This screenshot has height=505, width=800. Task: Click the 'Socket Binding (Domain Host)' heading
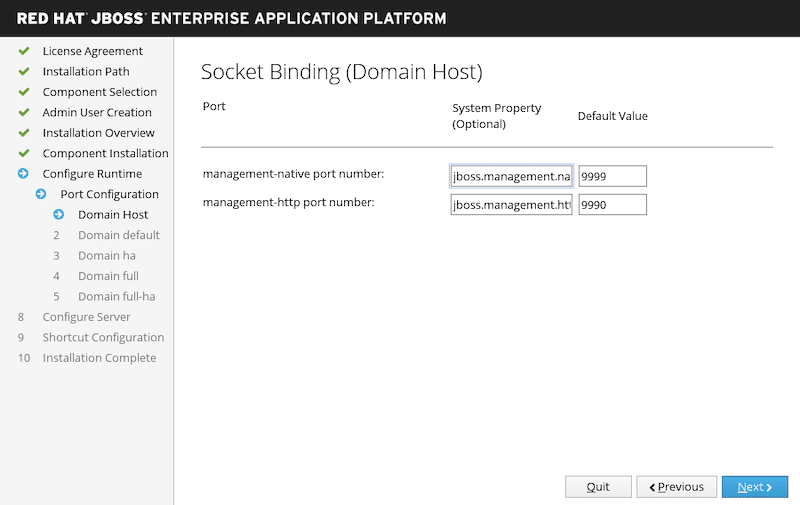tap(341, 71)
